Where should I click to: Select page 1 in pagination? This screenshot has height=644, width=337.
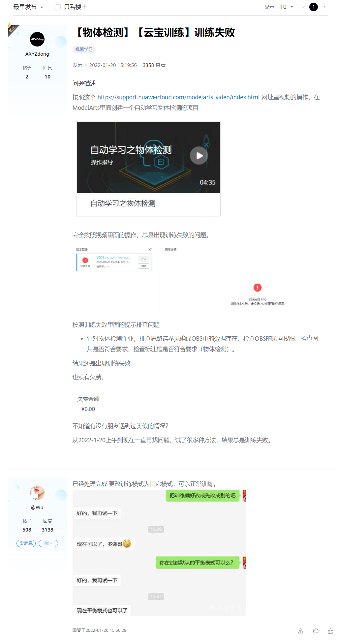coord(314,7)
